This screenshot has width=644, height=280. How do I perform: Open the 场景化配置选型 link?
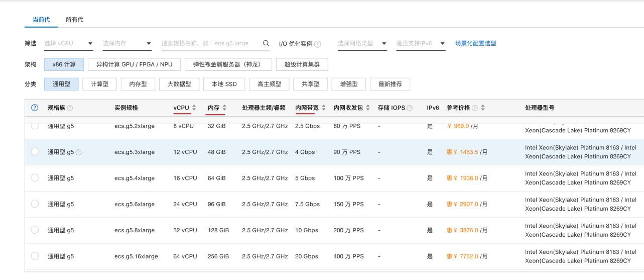[476, 43]
